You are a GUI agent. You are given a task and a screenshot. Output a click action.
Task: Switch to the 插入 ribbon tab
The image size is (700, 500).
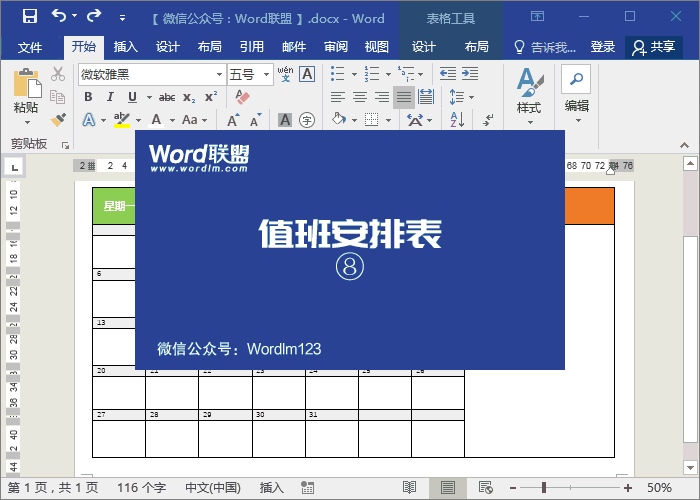coord(125,47)
